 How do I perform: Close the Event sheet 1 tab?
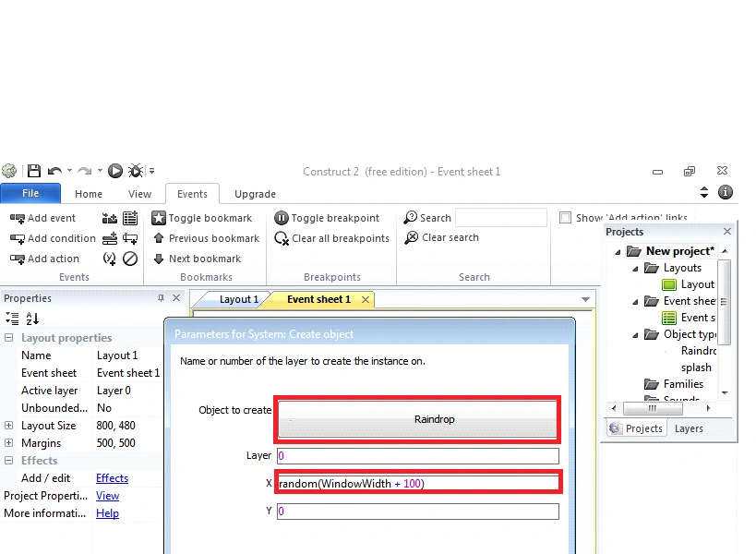(x=366, y=299)
